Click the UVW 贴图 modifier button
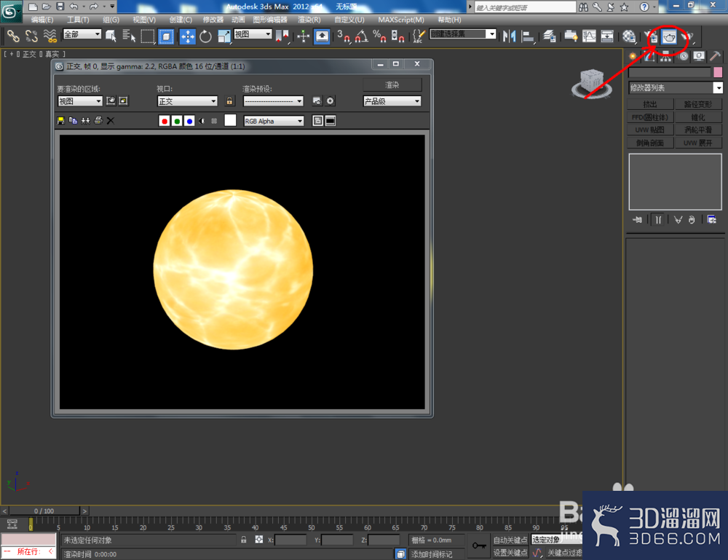 [x=650, y=130]
